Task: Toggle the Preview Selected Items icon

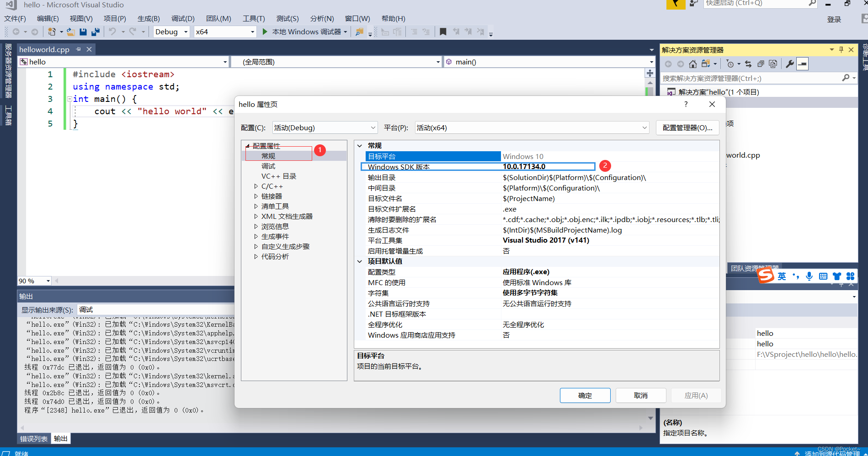Action: coord(802,64)
